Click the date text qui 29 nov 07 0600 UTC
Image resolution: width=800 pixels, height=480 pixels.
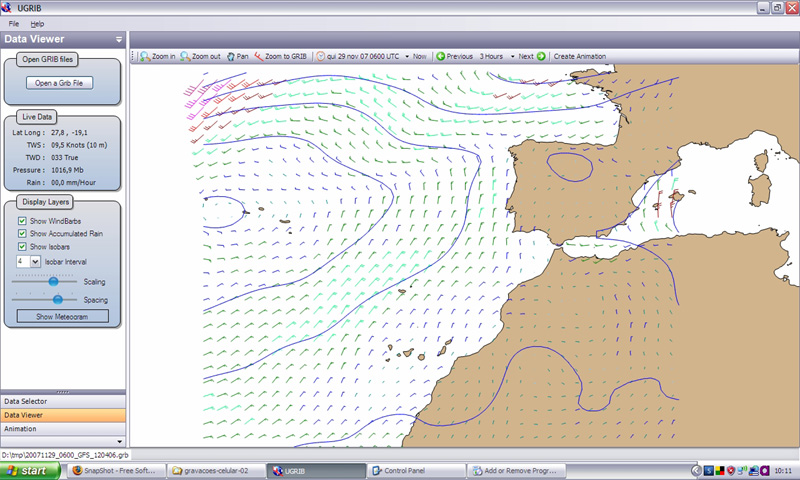(x=363, y=56)
